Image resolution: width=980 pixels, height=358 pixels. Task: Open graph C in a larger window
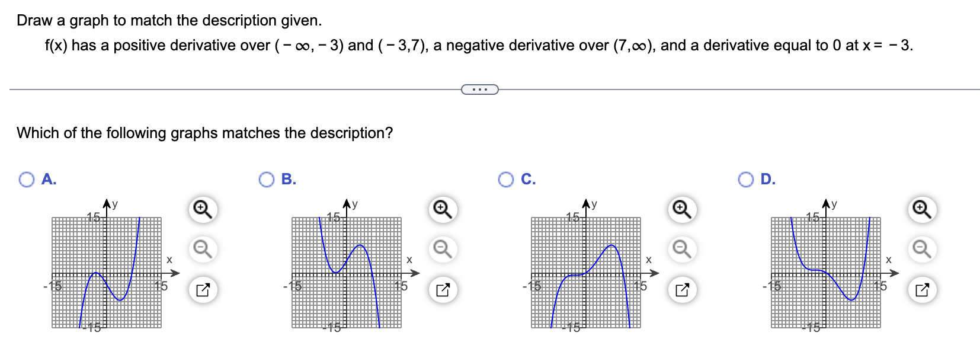click(684, 290)
